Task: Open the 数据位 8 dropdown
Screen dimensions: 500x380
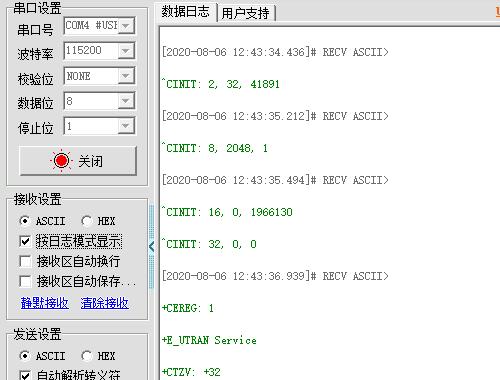Action: coord(126,101)
